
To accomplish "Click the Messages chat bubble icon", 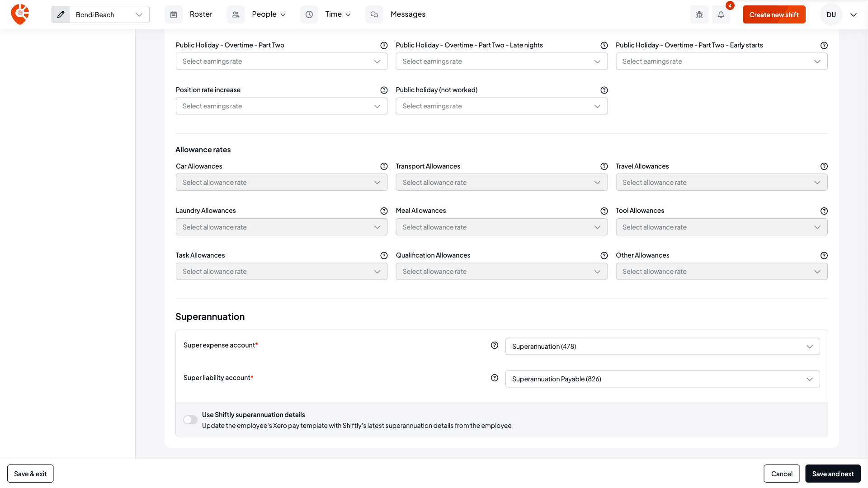I will pos(374,14).
